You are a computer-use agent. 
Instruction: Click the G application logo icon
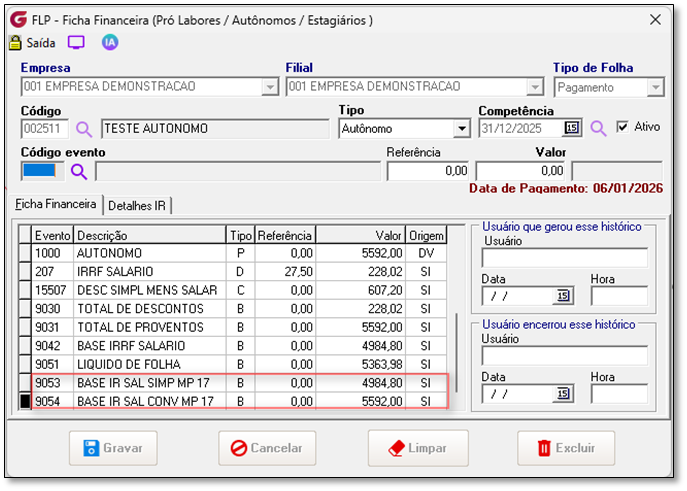[18, 20]
